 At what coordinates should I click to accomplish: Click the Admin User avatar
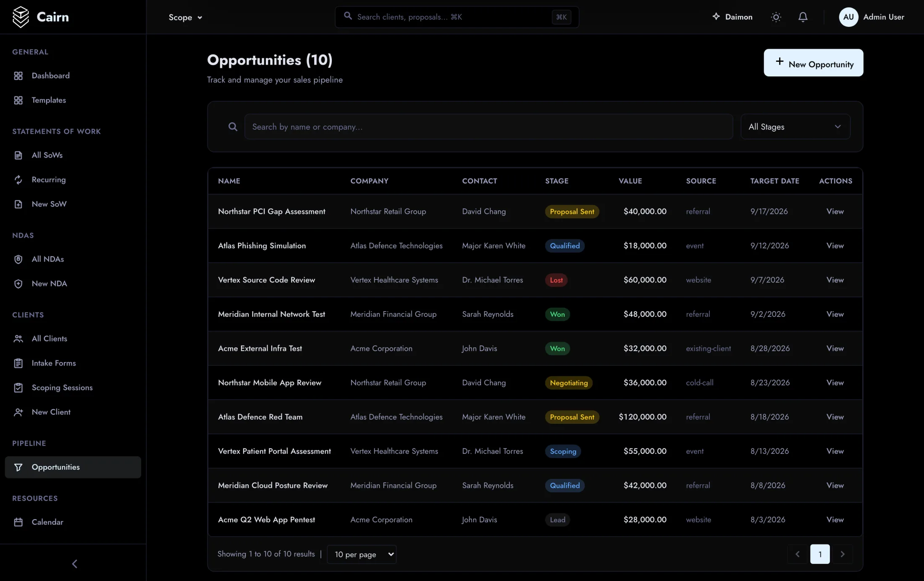tap(848, 17)
